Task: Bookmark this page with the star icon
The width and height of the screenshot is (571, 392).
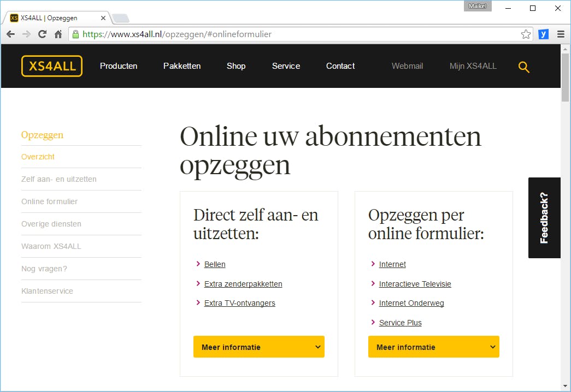Action: point(526,34)
